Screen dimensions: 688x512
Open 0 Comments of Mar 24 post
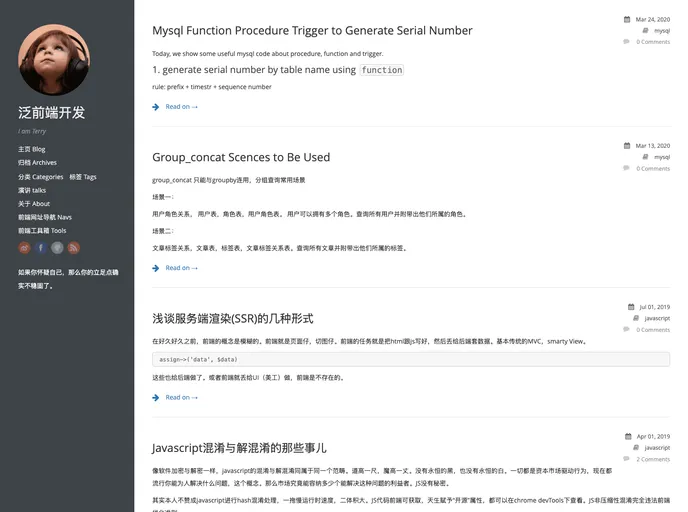coord(653,42)
